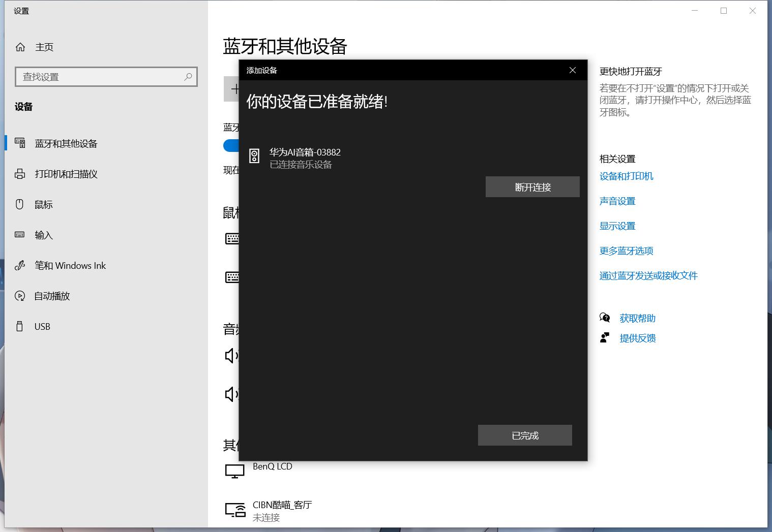Select the 鼠标 mouse icon in sidebar
Image resolution: width=772 pixels, height=532 pixels.
[20, 204]
